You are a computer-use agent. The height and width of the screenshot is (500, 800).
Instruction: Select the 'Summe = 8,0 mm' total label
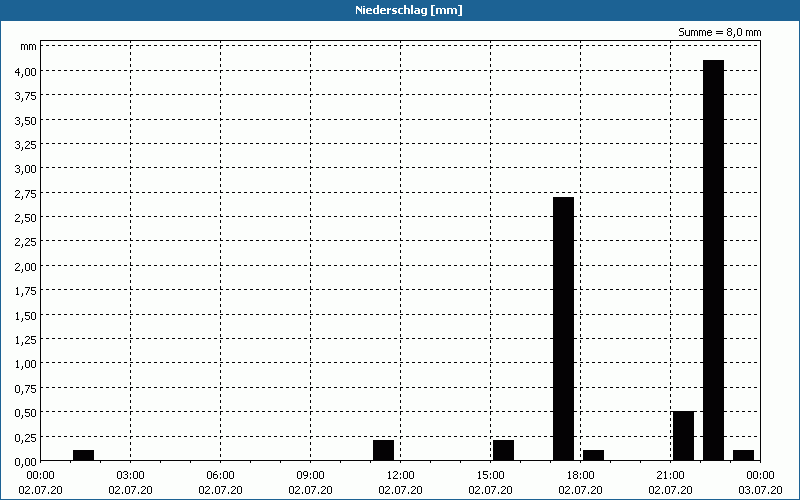(x=719, y=32)
